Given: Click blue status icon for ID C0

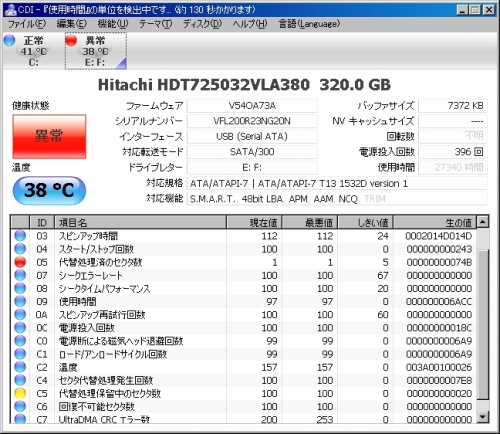Looking at the screenshot, I should pos(20,341).
